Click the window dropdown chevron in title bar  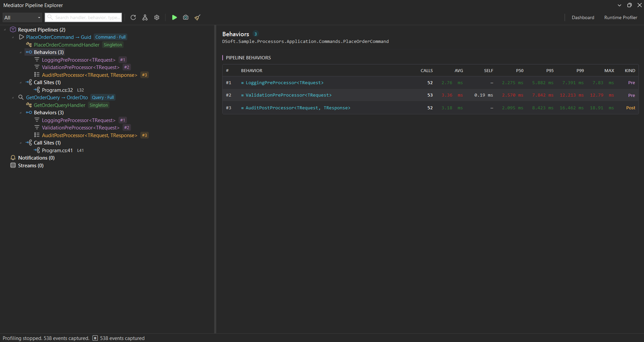[619, 5]
